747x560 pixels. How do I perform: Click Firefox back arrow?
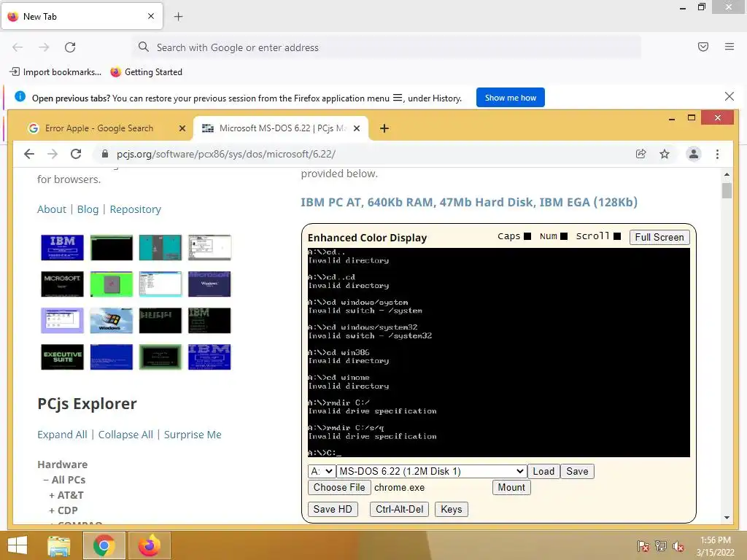(x=18, y=47)
